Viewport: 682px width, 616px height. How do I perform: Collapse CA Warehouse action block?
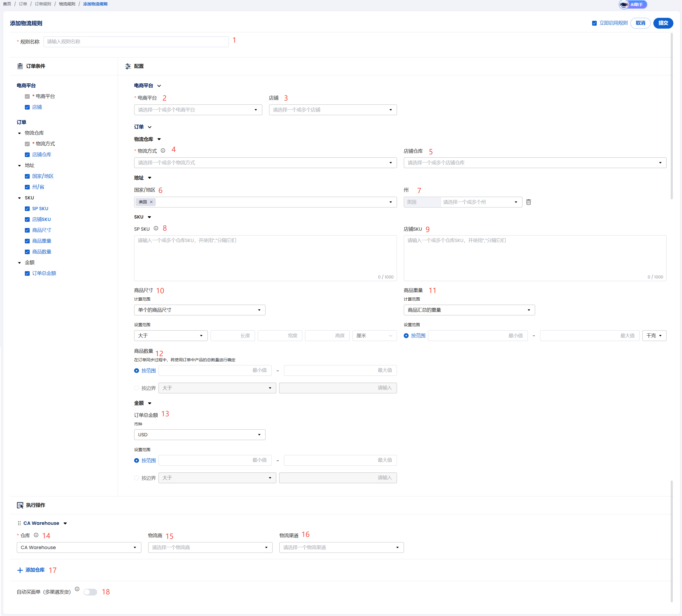[x=65, y=523]
